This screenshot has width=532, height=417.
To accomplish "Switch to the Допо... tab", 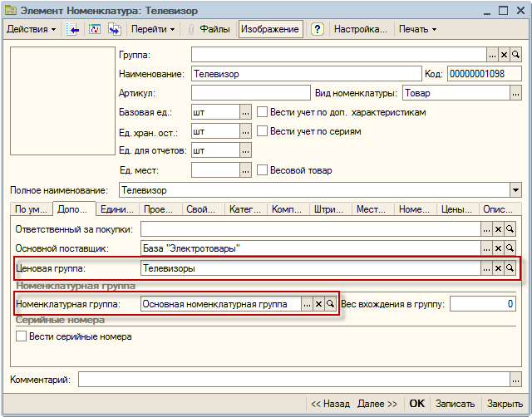I will point(74,208).
